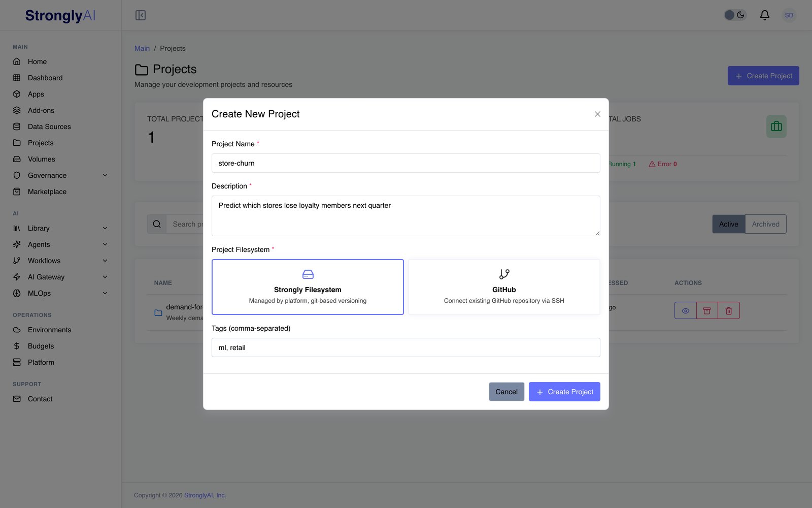Toggle dark mode switch
The image size is (812, 508).
tap(734, 15)
